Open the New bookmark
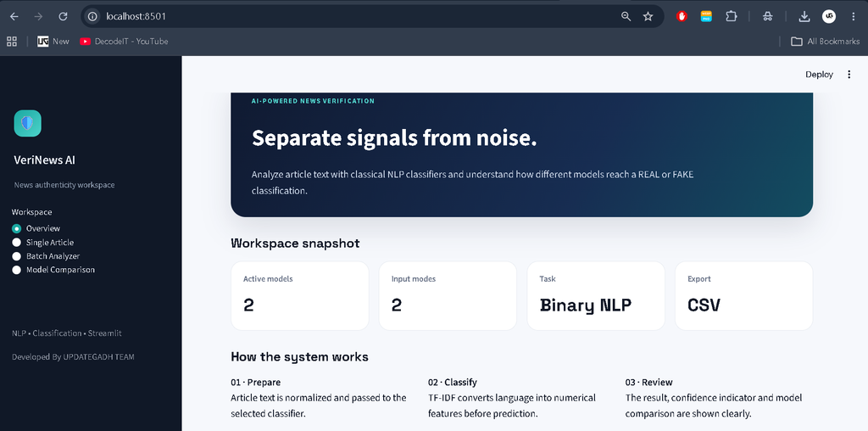The height and width of the screenshot is (431, 868). coord(53,42)
